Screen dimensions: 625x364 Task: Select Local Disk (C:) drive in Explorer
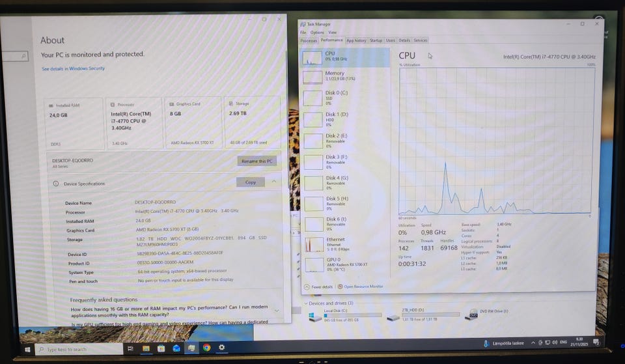[345, 315]
